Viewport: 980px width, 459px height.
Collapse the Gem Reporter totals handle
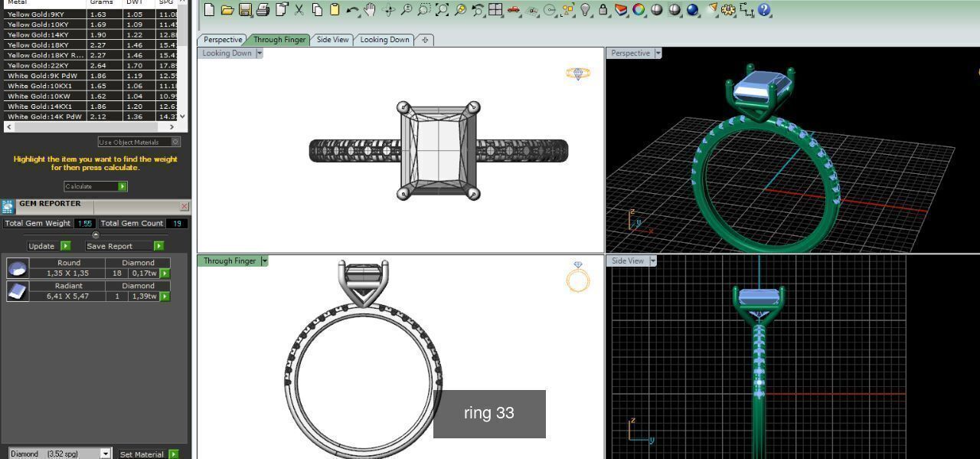[96, 234]
